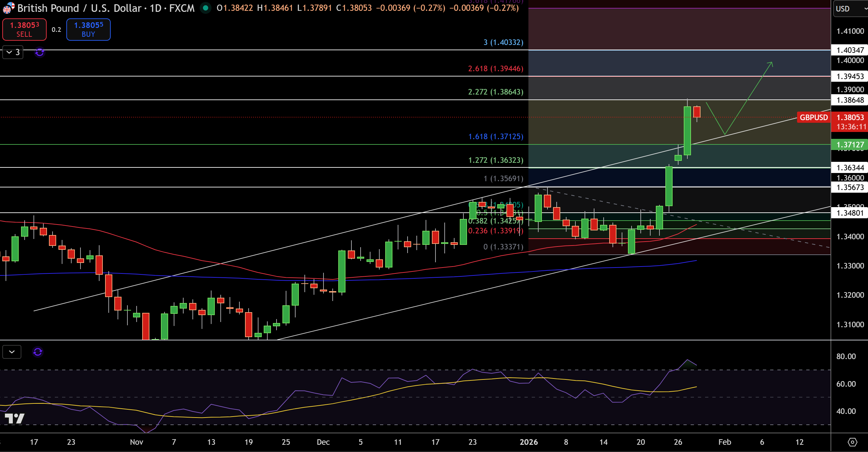Click the 1.40347 price axis label

point(850,50)
